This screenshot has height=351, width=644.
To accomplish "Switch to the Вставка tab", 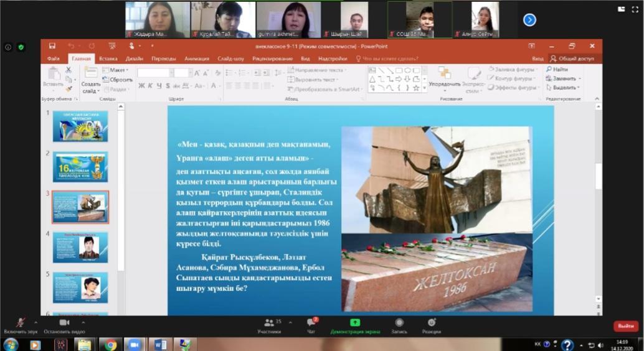I will coord(108,58).
